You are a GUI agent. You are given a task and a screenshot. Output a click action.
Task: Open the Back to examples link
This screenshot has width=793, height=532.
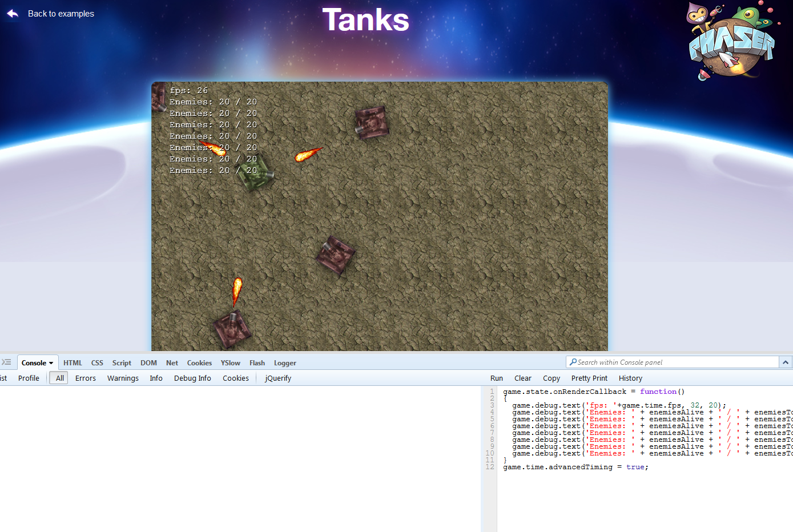(x=61, y=14)
